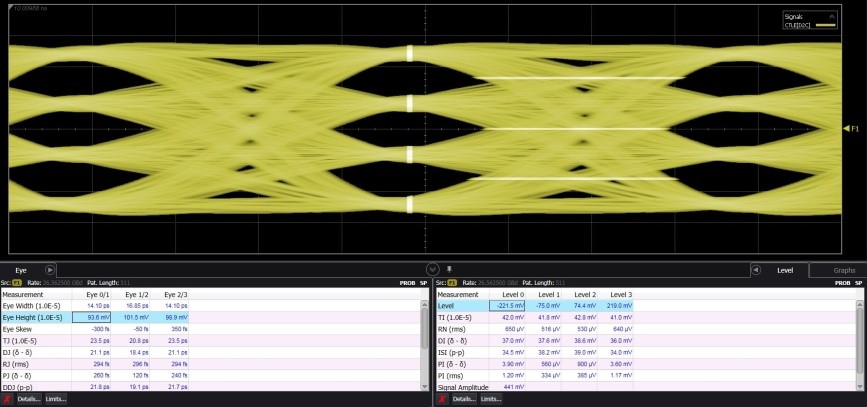The image size is (867, 407).
Task: Select the Eye Height Eye 0/1 value cell
Action: 94,317
